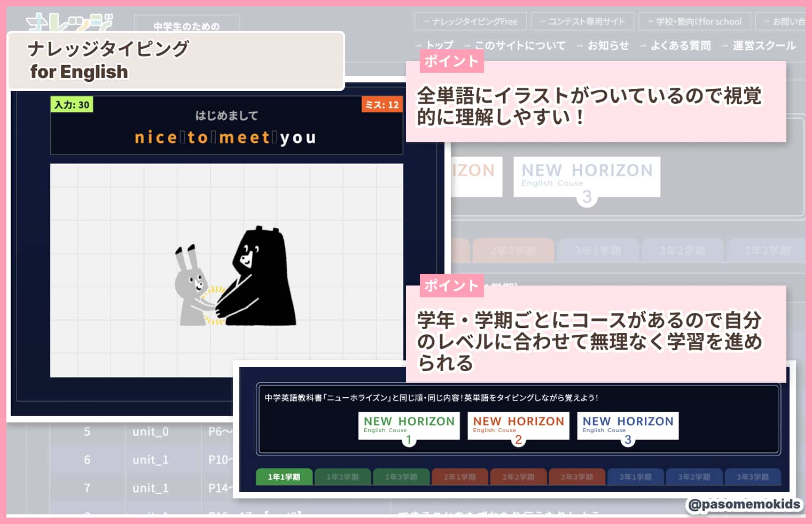This screenshot has height=524, width=812.
Task: Click the はじめまして translation text
Action: (227, 115)
